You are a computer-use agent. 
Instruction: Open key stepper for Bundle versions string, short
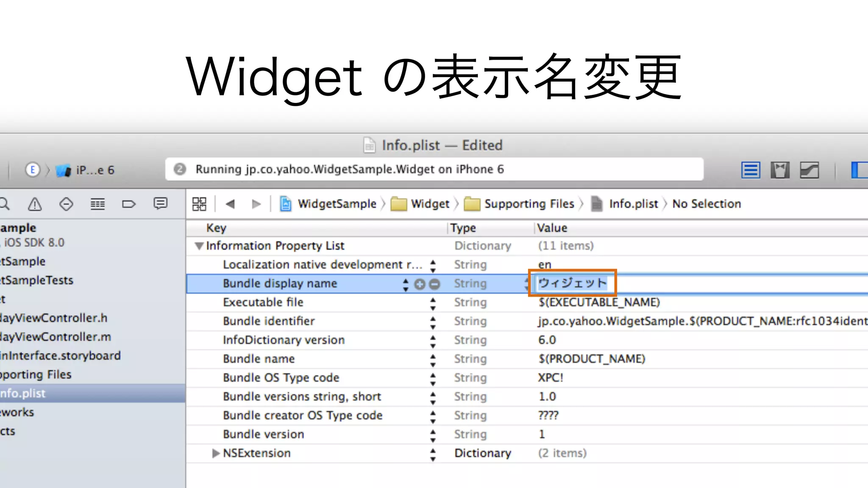(x=433, y=398)
